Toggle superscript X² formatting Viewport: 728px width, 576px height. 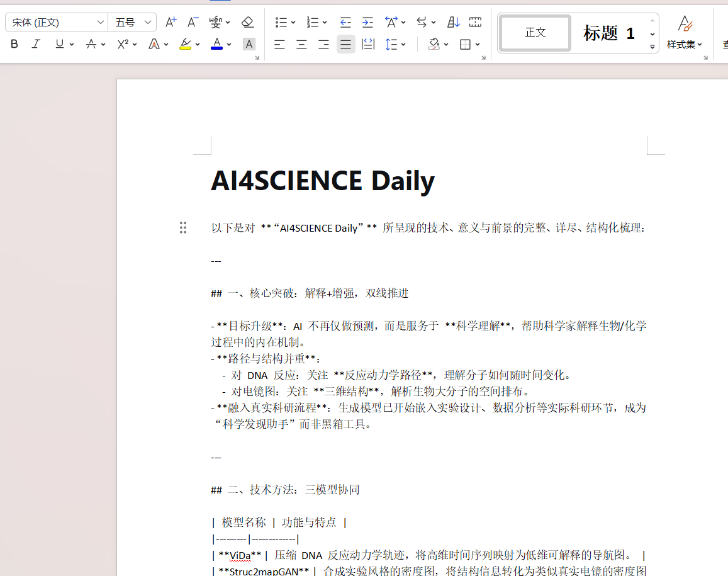point(123,44)
